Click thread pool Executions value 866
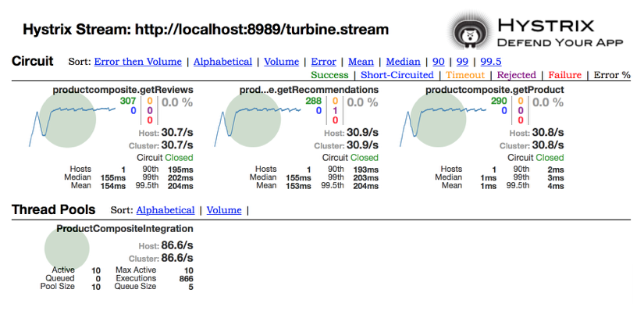Image resolution: width=644 pixels, height=318 pixels. pyautogui.click(x=186, y=279)
